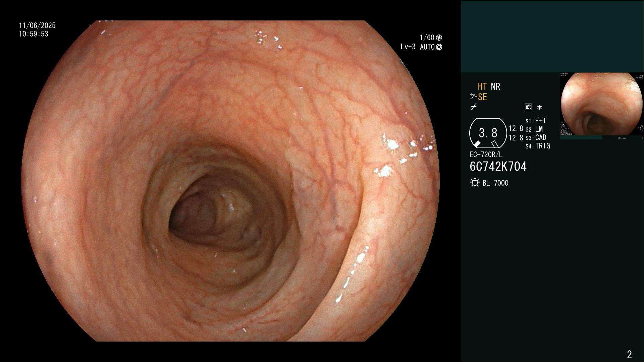Click the 1/60 shutter speed value
This screenshot has height=362, width=644.
coord(427,38)
